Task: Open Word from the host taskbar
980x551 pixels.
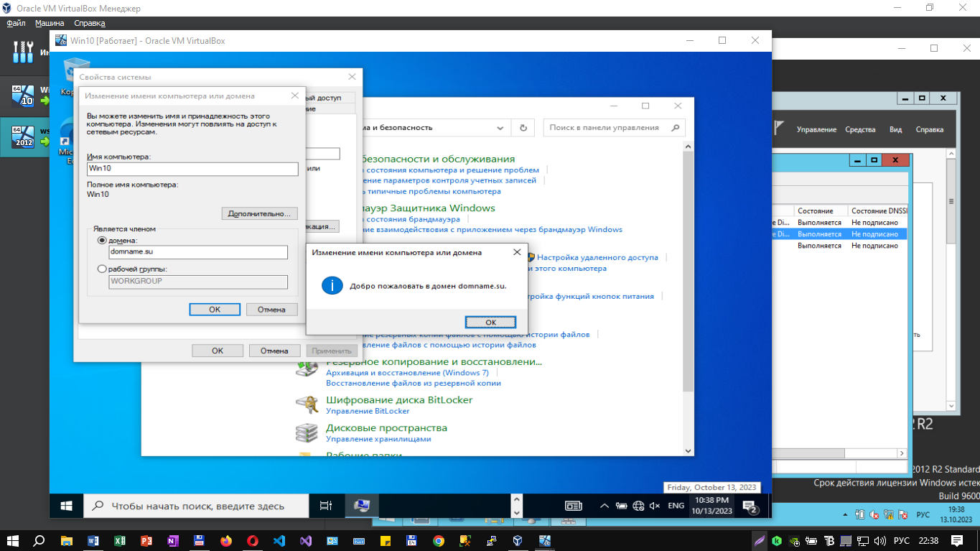Action: click(93, 540)
